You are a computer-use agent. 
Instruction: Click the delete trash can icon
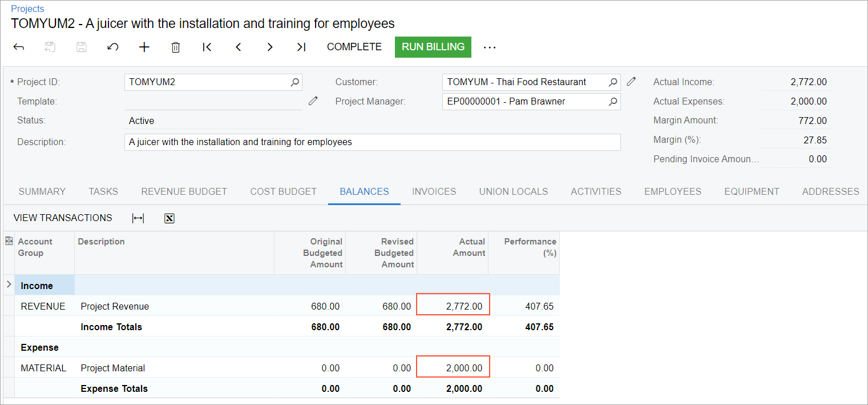(176, 47)
